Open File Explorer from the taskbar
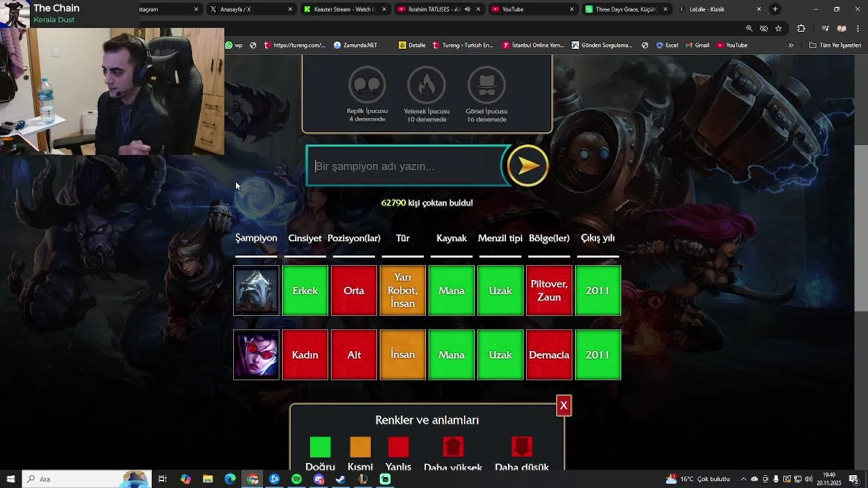The image size is (868, 488). [208, 479]
